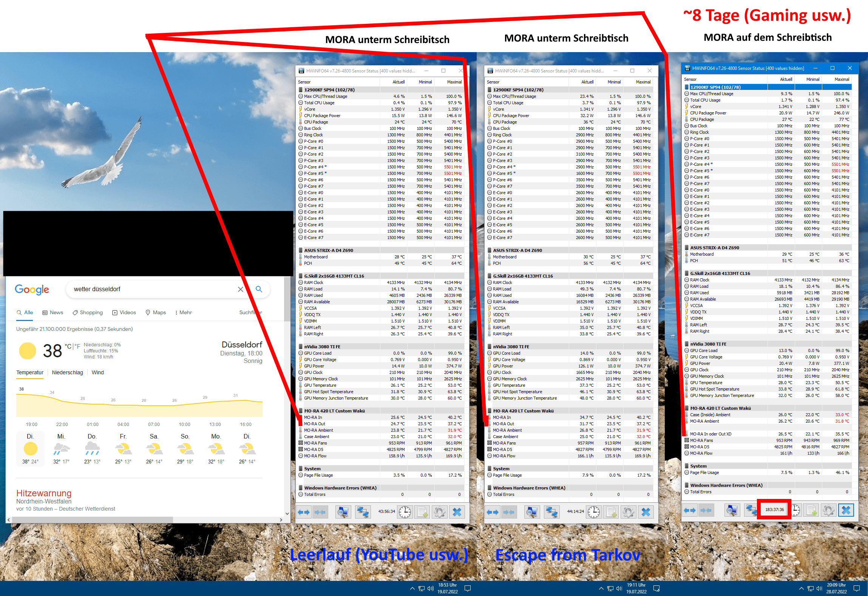Click the Google search magnifier icon
This screenshot has width=868, height=596.
[259, 289]
